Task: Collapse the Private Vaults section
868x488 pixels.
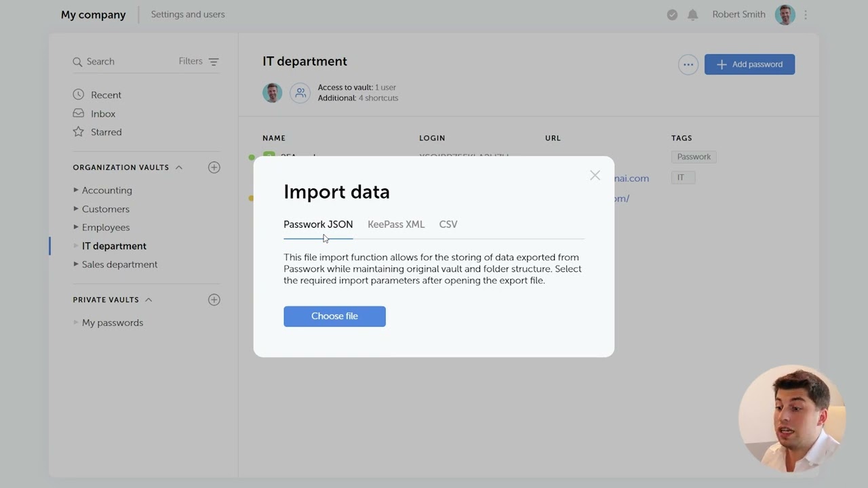Action: (149, 300)
